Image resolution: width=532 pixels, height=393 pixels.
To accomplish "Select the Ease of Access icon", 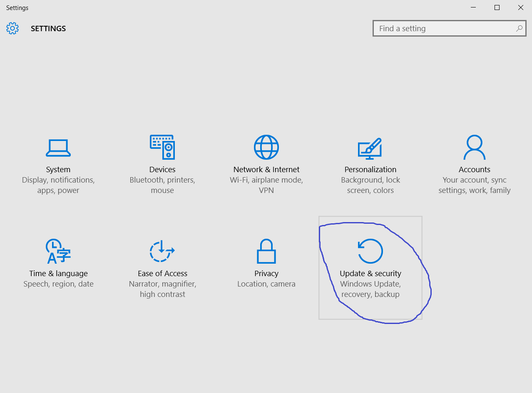I will pyautogui.click(x=162, y=251).
